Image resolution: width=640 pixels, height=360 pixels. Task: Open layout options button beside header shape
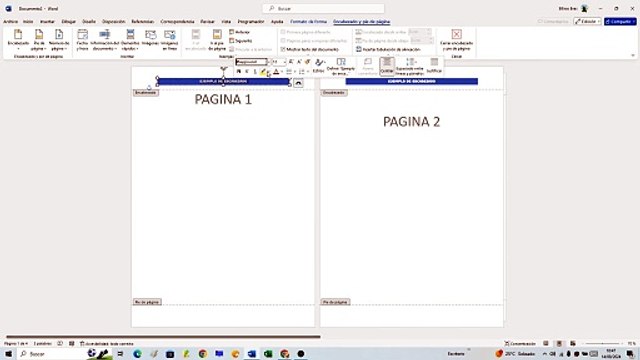pos(298,83)
